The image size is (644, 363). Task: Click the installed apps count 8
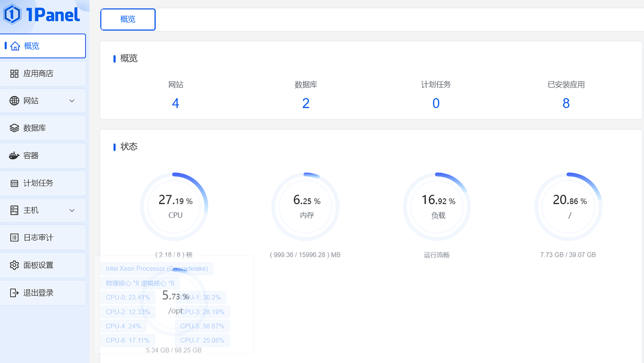566,103
